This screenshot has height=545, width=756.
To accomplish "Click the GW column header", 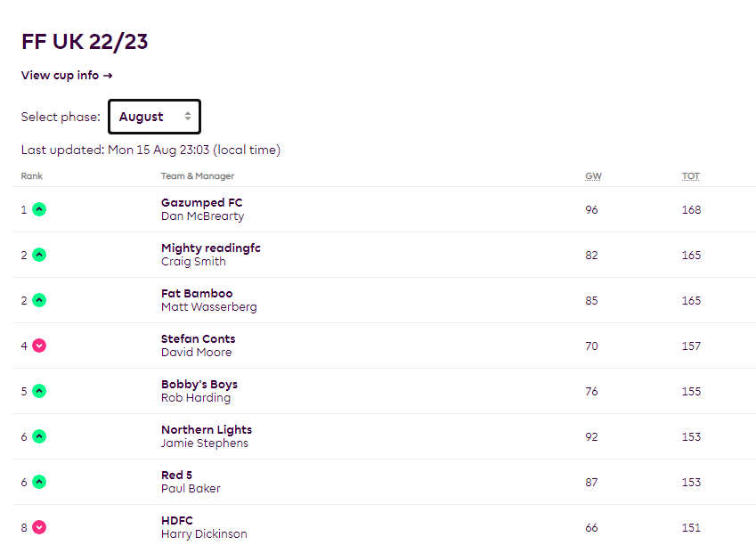I will pos(593,176).
